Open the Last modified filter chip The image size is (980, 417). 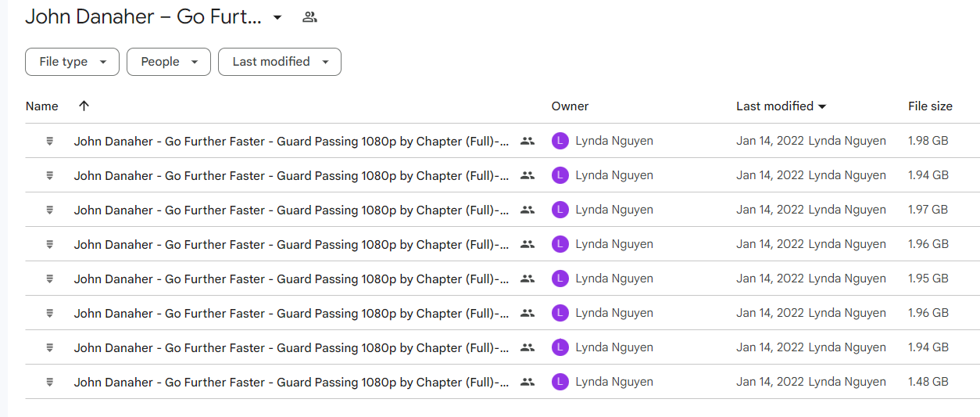click(x=280, y=62)
